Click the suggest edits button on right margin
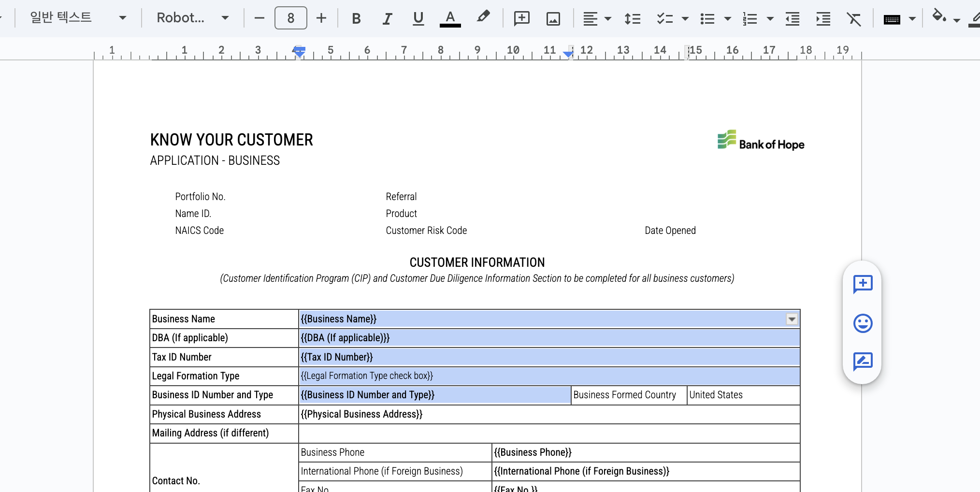980x492 pixels. pyautogui.click(x=863, y=361)
